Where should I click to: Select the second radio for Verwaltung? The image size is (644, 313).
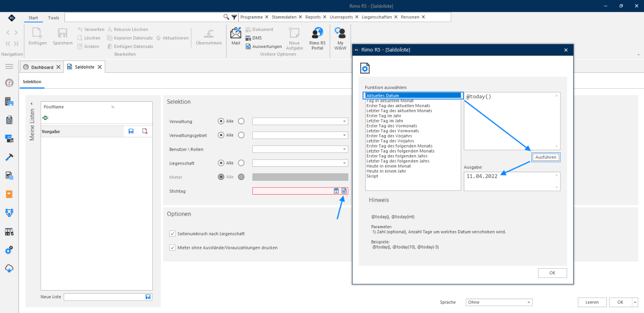241,121
